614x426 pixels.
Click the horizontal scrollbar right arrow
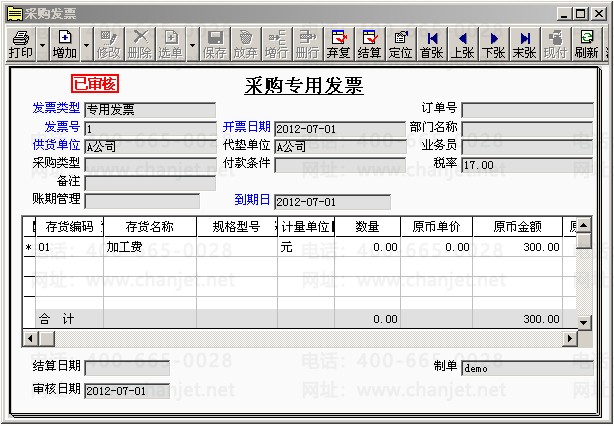570,338
